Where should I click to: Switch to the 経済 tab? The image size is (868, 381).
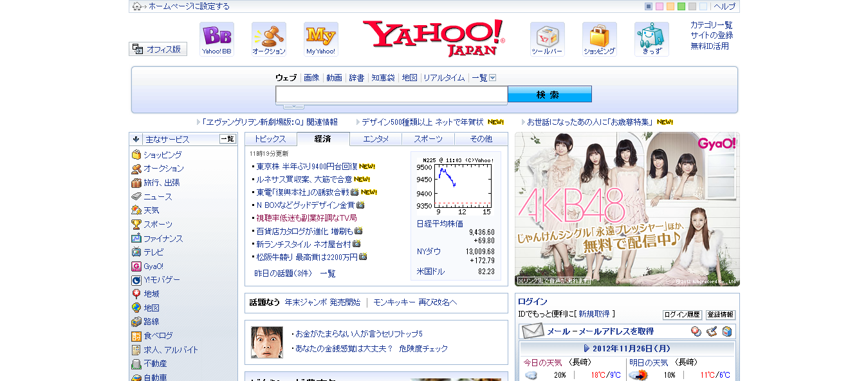point(323,139)
